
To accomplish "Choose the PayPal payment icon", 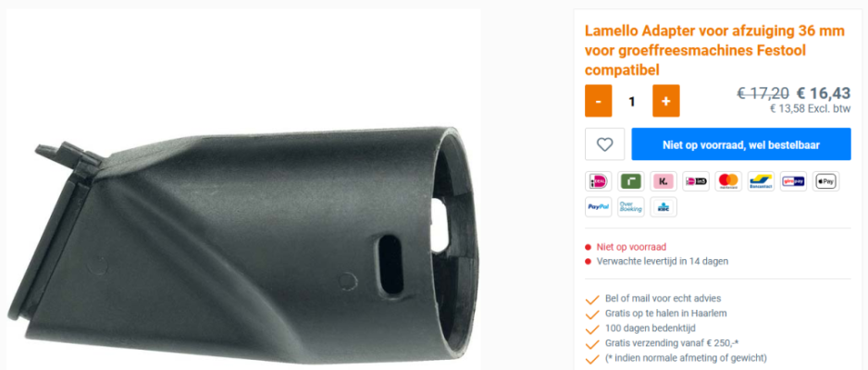I will (599, 207).
